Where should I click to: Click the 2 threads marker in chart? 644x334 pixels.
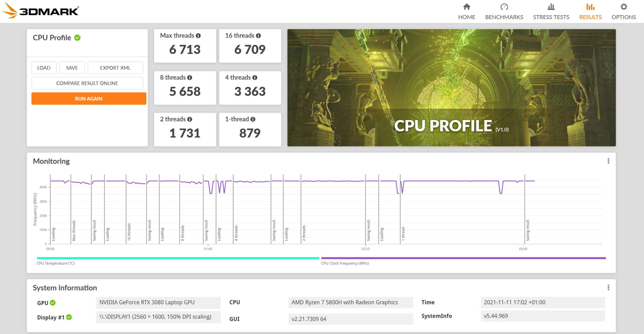point(304,233)
